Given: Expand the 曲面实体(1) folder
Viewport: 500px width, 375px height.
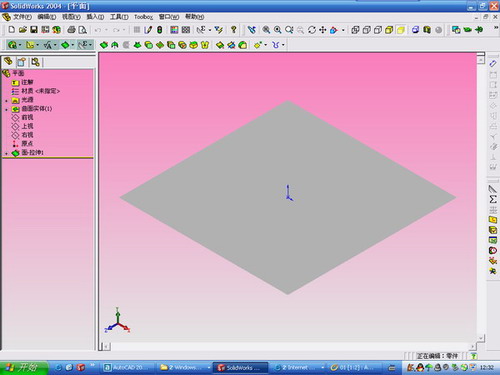Looking at the screenshot, I should click(6, 109).
